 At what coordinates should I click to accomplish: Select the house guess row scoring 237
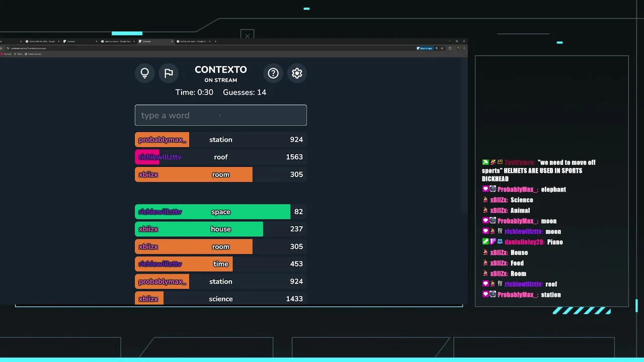(221, 229)
